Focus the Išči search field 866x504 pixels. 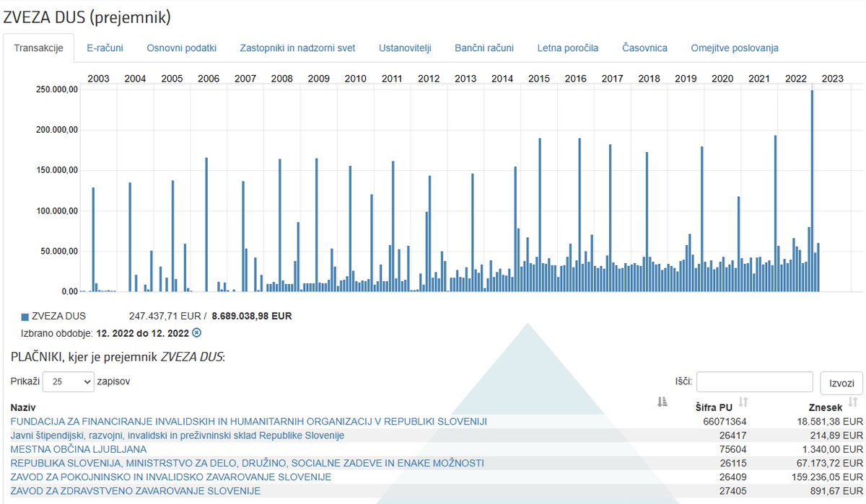[755, 382]
